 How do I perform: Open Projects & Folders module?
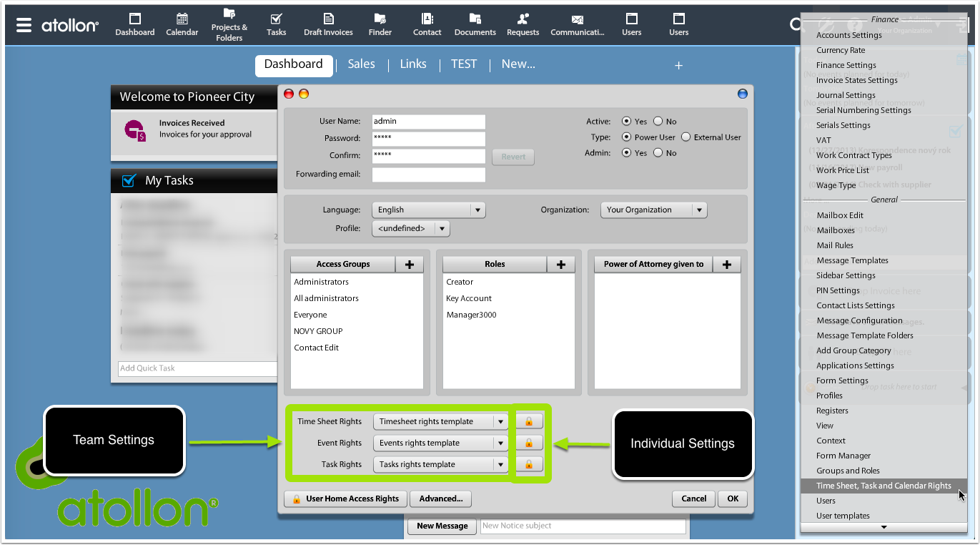pyautogui.click(x=229, y=25)
